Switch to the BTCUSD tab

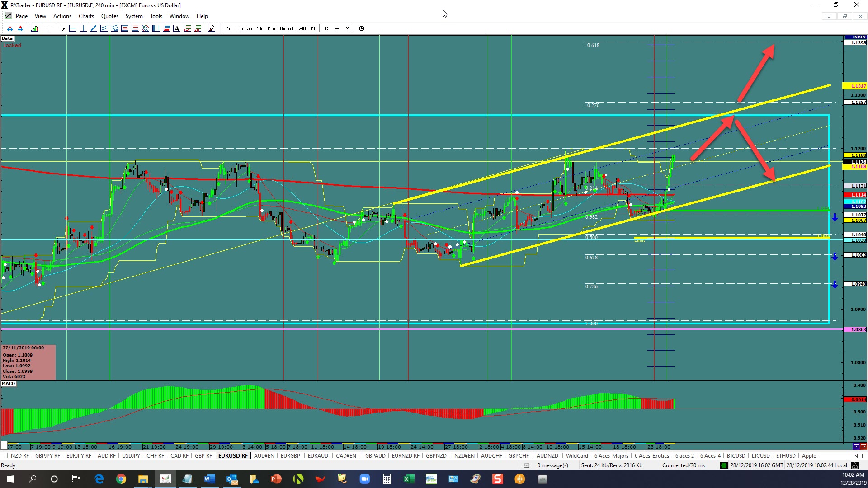click(736, 456)
